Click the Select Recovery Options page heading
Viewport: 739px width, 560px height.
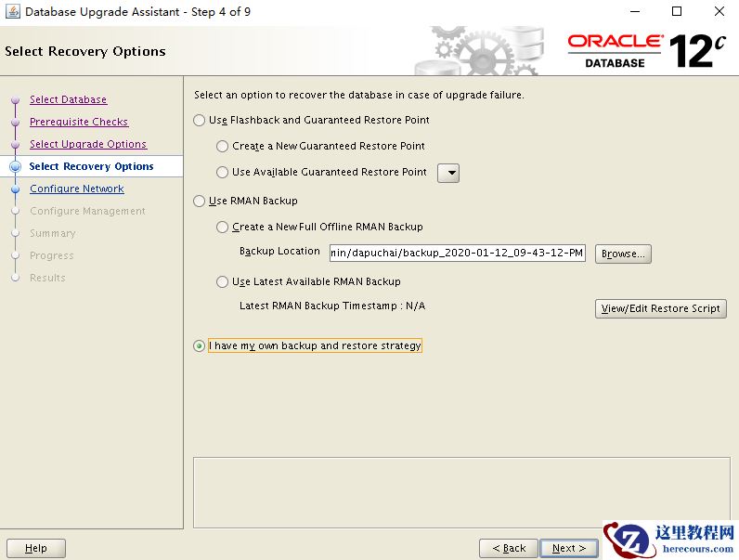click(85, 51)
